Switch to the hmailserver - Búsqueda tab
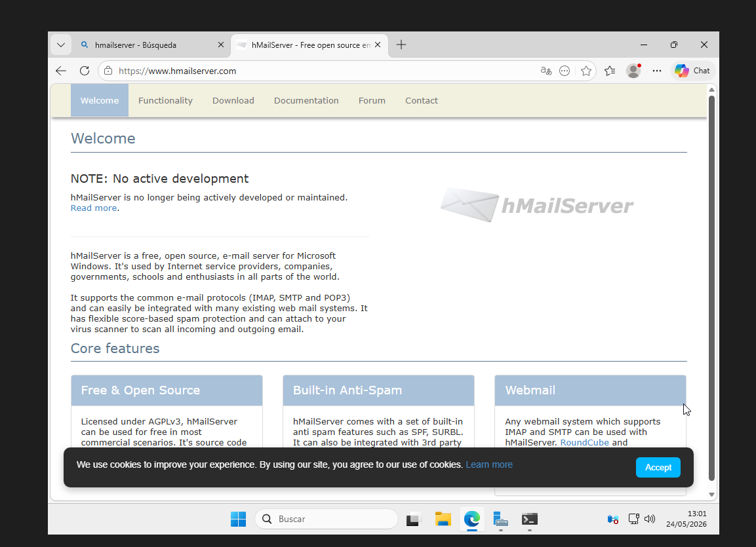756x547 pixels. (x=152, y=45)
